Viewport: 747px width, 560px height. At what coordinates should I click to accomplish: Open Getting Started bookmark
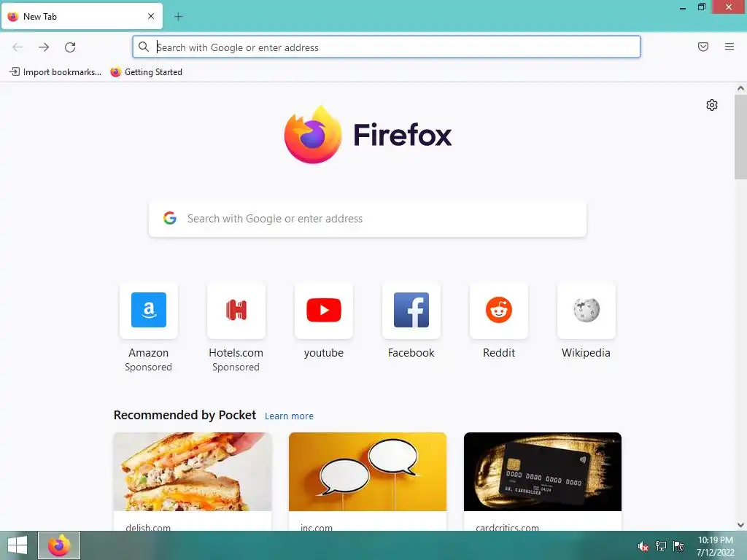point(147,72)
